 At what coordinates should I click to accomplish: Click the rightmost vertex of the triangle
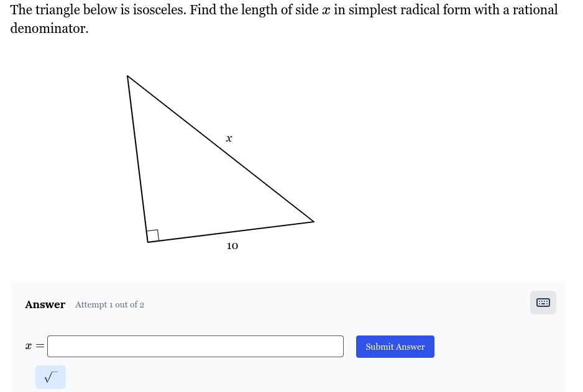coord(313,221)
